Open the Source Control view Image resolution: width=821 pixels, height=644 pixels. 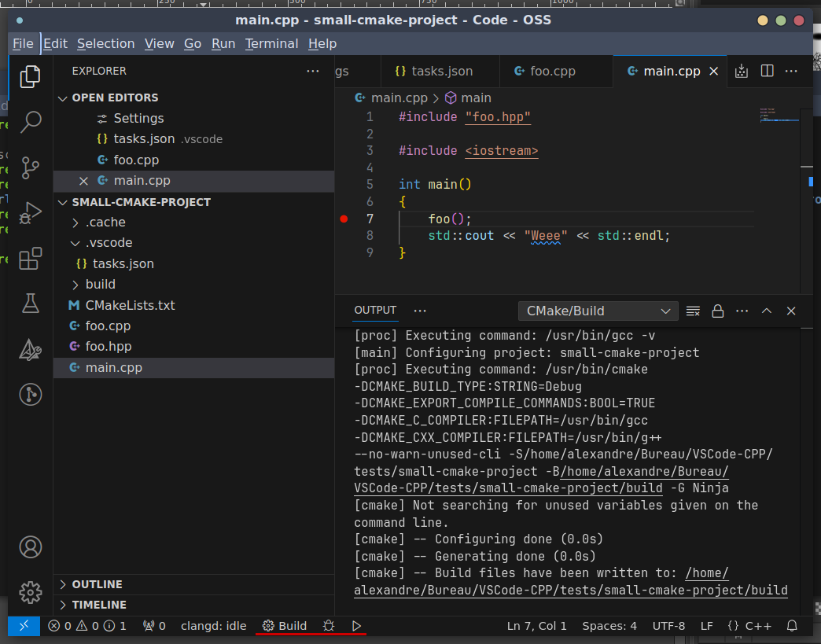click(x=31, y=167)
